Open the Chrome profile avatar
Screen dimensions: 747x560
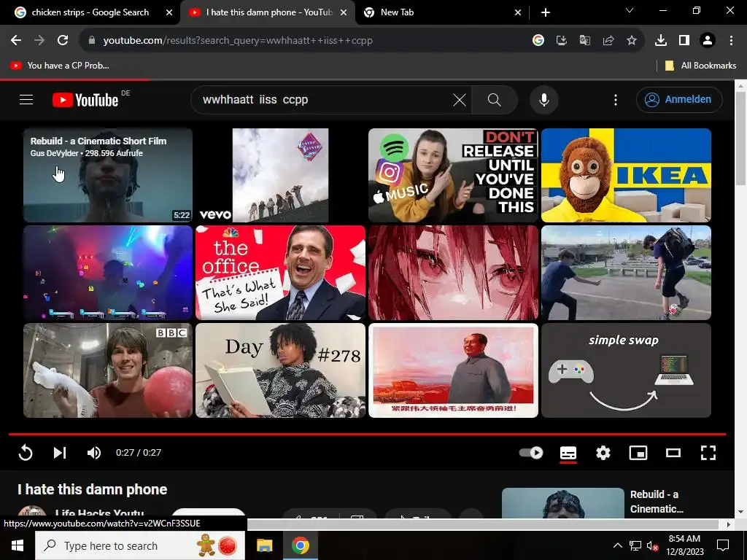coord(708,41)
